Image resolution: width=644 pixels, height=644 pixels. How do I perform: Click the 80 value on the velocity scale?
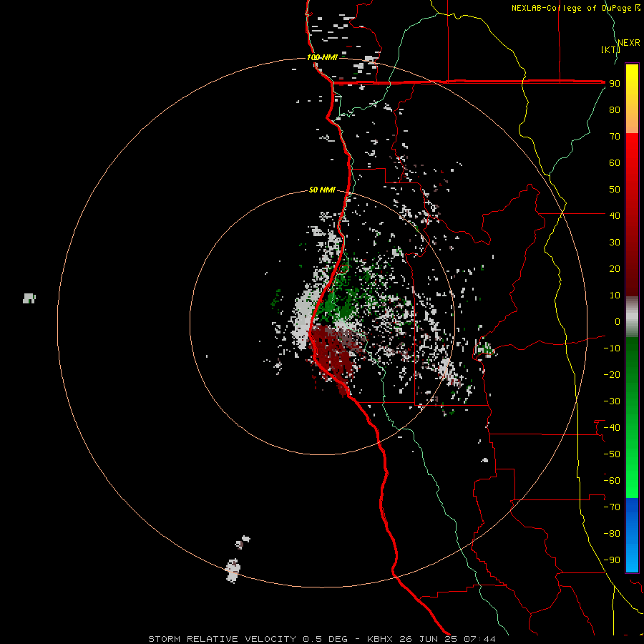point(615,109)
